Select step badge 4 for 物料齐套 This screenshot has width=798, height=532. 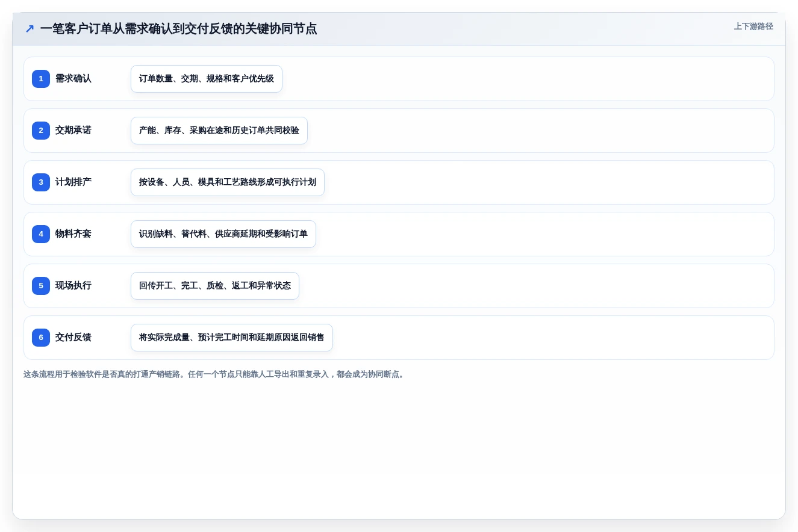[x=41, y=234]
